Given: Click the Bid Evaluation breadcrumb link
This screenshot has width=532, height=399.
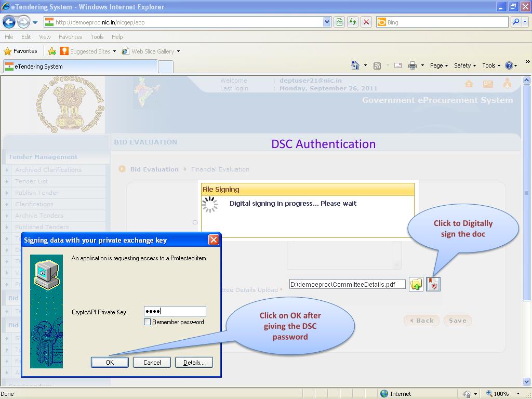Looking at the screenshot, I should click(154, 169).
